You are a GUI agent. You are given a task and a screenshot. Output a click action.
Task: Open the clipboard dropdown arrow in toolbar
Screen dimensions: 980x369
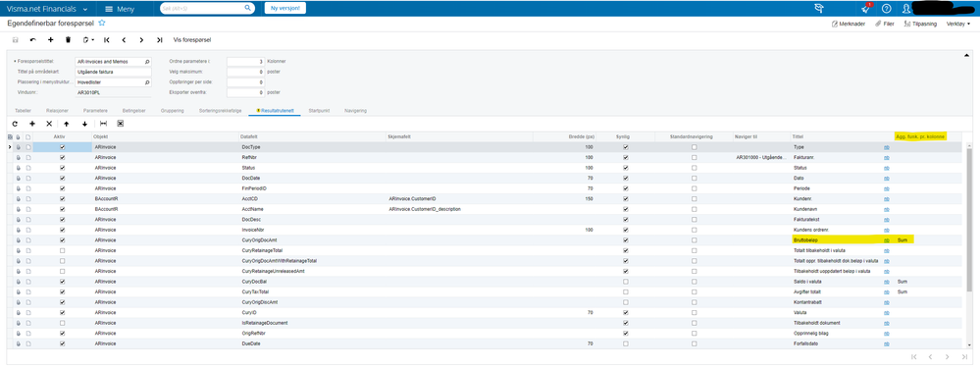tap(93, 39)
